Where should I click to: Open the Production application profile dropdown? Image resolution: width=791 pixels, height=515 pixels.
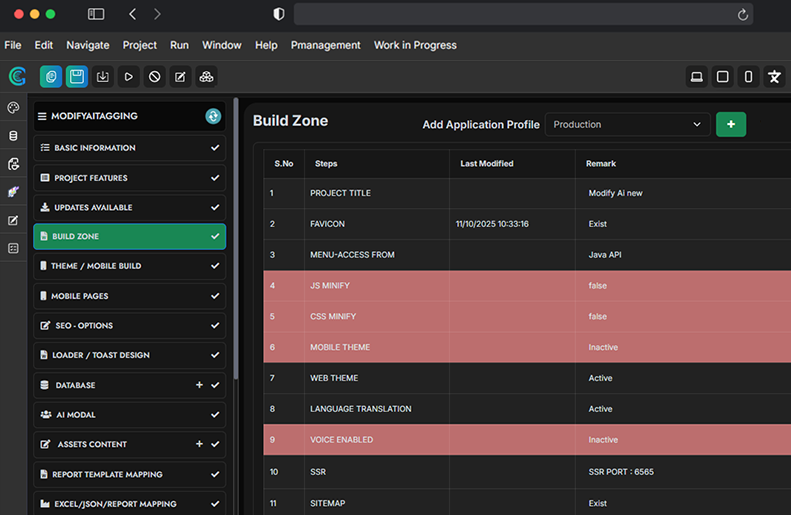(627, 124)
